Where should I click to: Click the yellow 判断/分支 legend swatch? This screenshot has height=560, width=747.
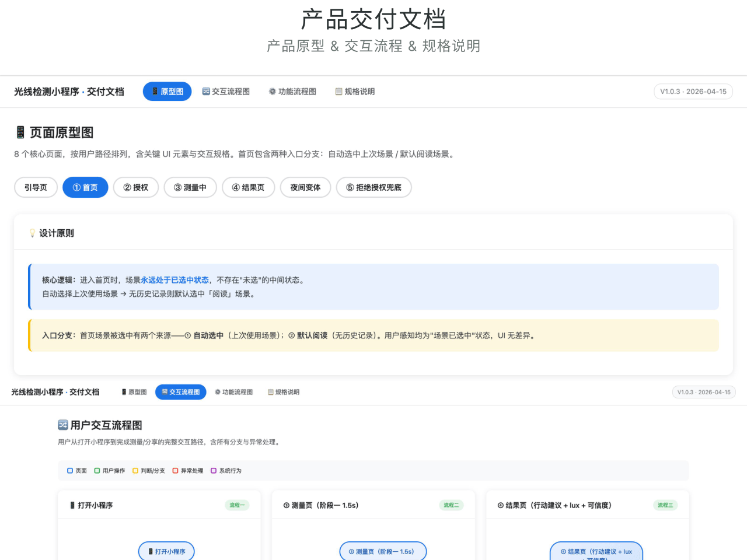coord(135,471)
